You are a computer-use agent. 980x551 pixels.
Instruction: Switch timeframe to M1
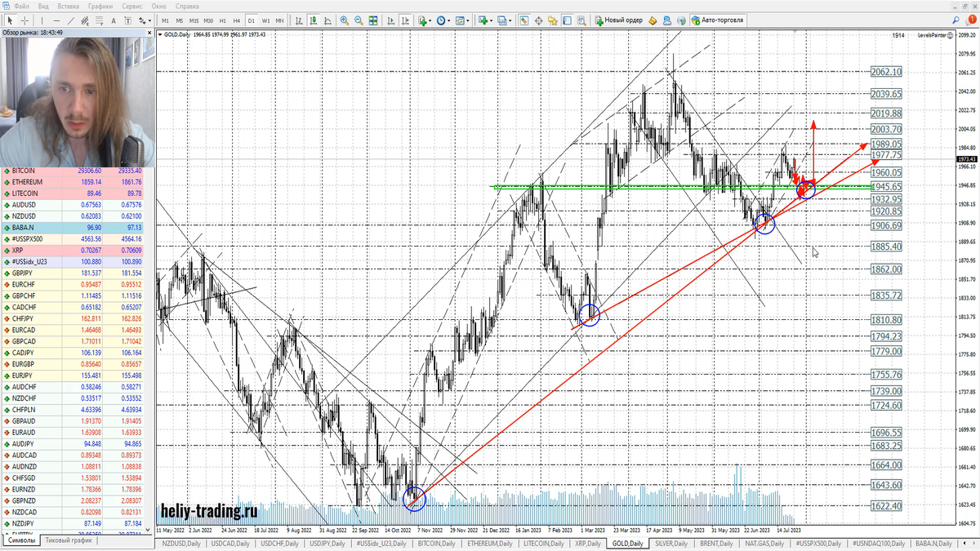point(165,20)
